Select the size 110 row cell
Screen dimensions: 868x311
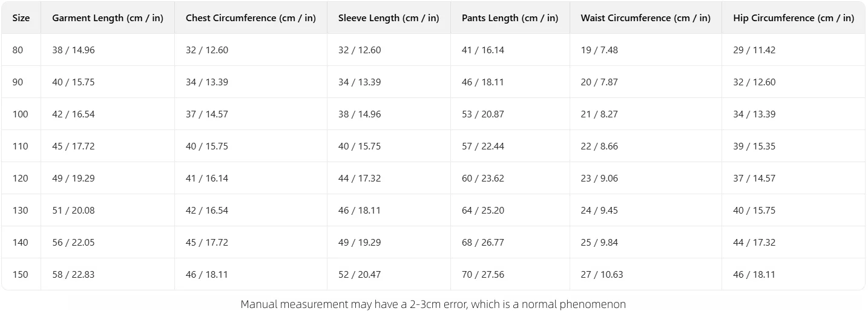point(20,146)
